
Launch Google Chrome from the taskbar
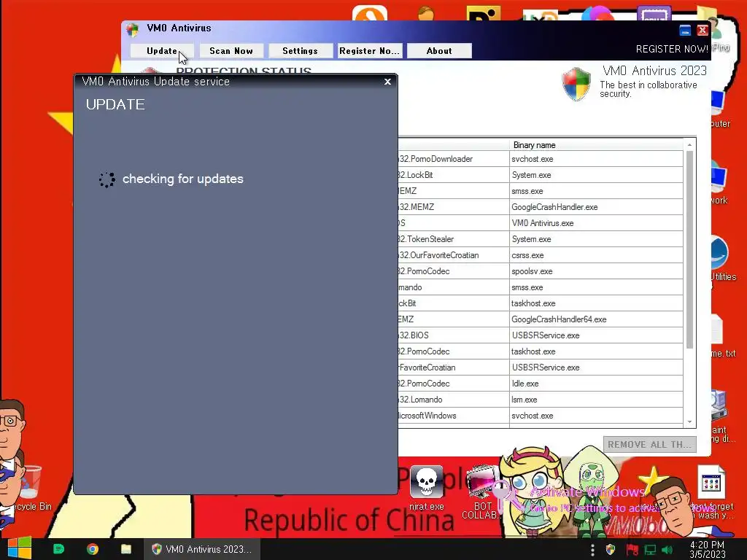pyautogui.click(x=93, y=549)
